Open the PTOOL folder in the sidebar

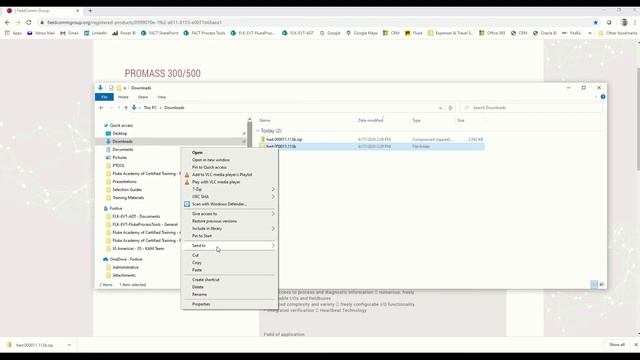pyautogui.click(x=118, y=166)
